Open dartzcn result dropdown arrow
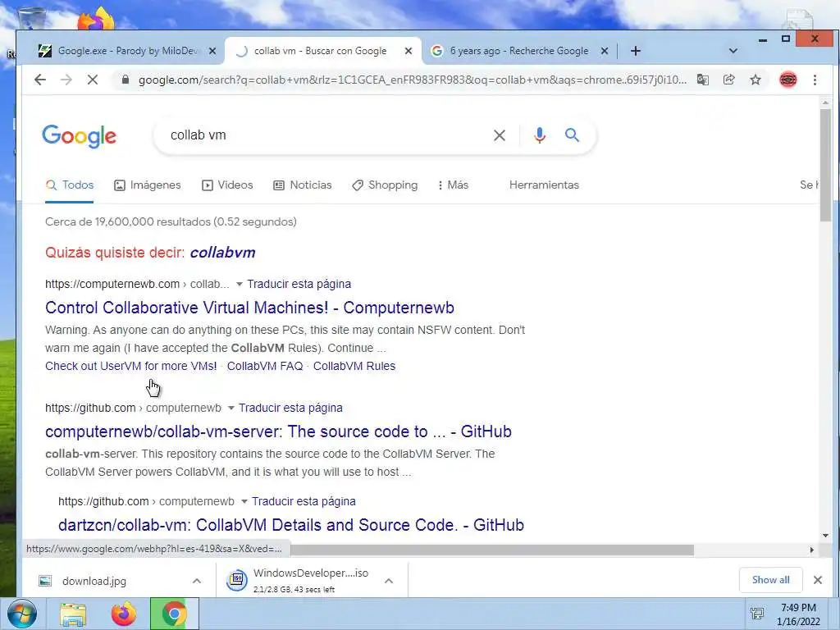This screenshot has height=630, width=840. 244,501
